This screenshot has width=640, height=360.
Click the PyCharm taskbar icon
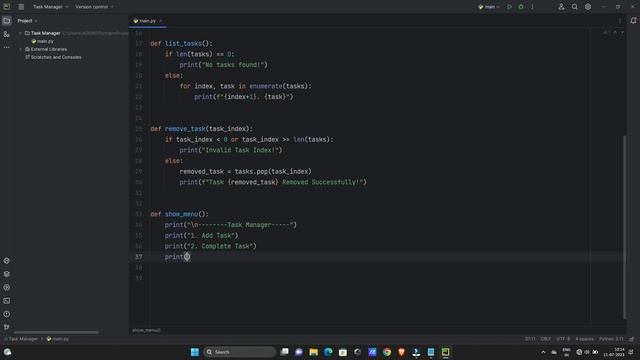[445, 352]
